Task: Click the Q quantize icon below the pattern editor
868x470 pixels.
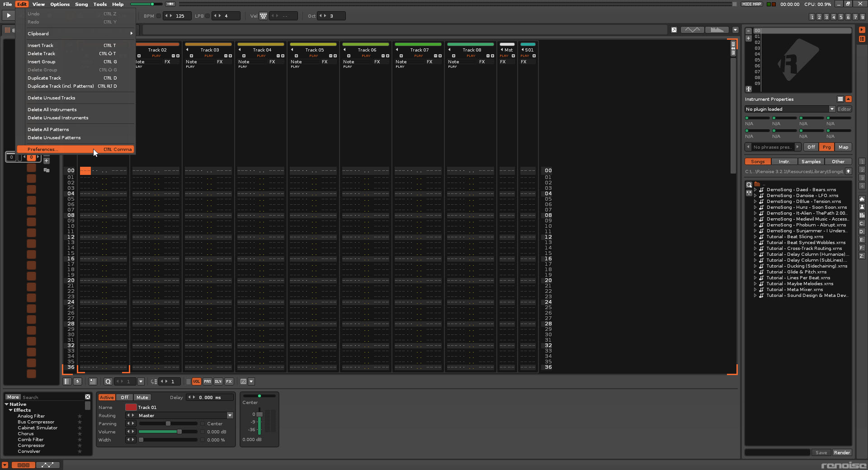Action: 108,381
